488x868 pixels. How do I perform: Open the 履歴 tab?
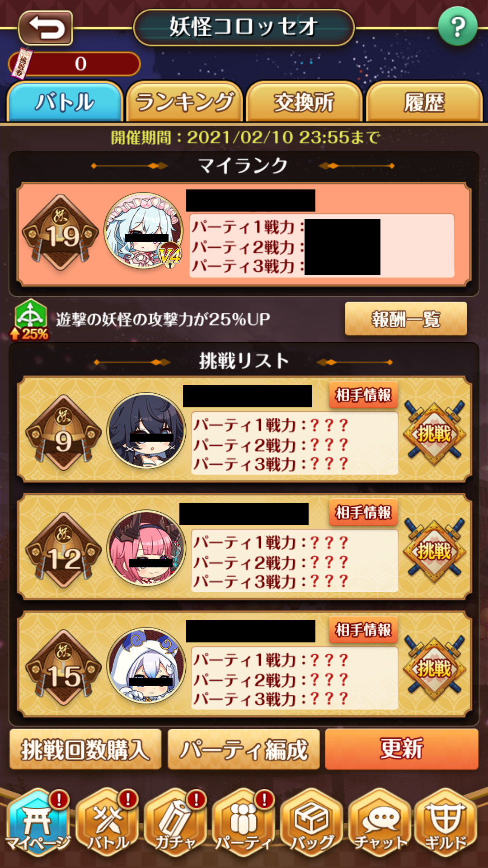(x=424, y=102)
